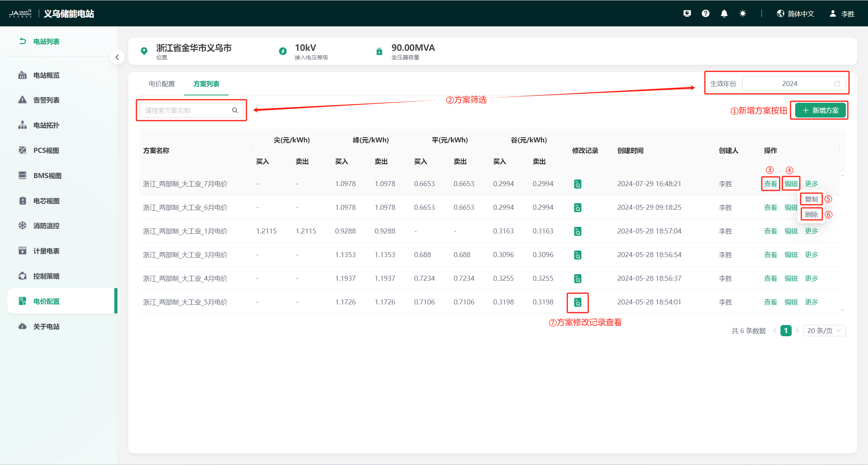The image size is (868, 465).
Task: Select 复制 from the more menu
Action: [x=811, y=199]
